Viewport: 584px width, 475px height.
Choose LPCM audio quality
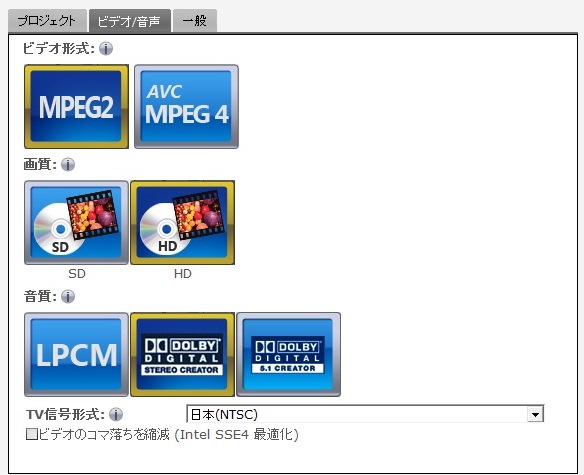76,354
